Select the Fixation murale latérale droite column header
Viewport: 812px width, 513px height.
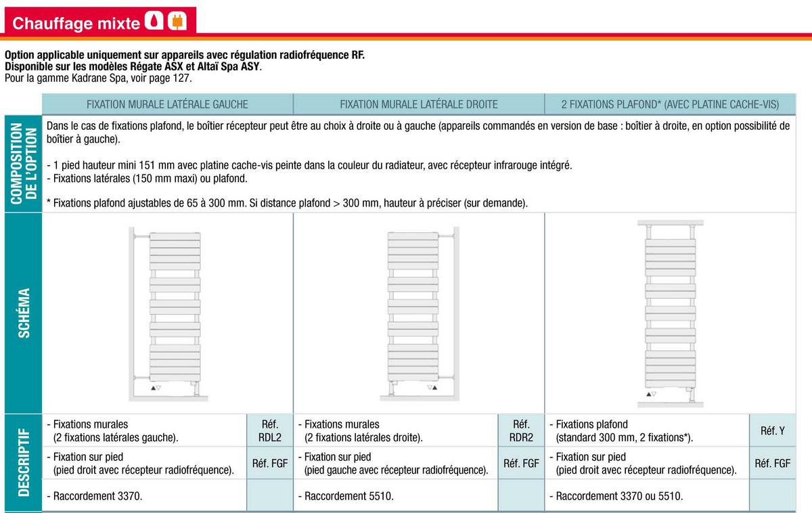coord(419,104)
